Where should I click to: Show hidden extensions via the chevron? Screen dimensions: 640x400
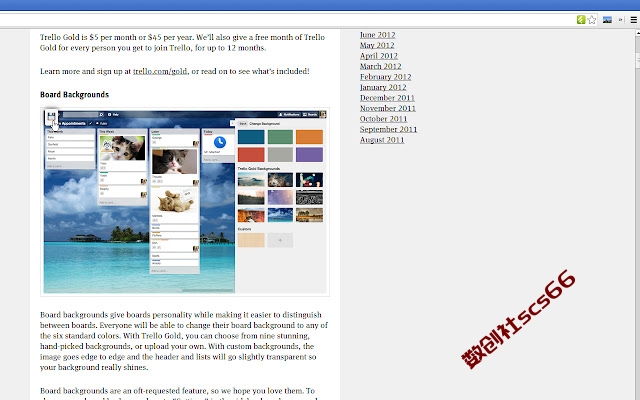tap(620, 20)
